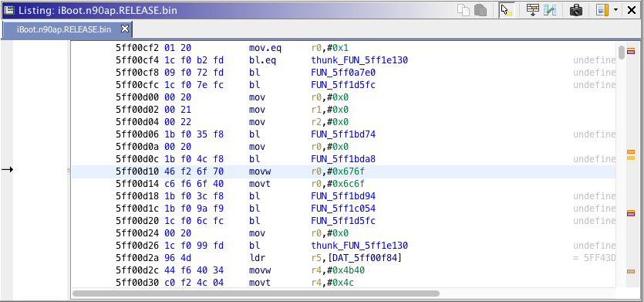Open dropdown arrow next to margin icon

pos(615,10)
